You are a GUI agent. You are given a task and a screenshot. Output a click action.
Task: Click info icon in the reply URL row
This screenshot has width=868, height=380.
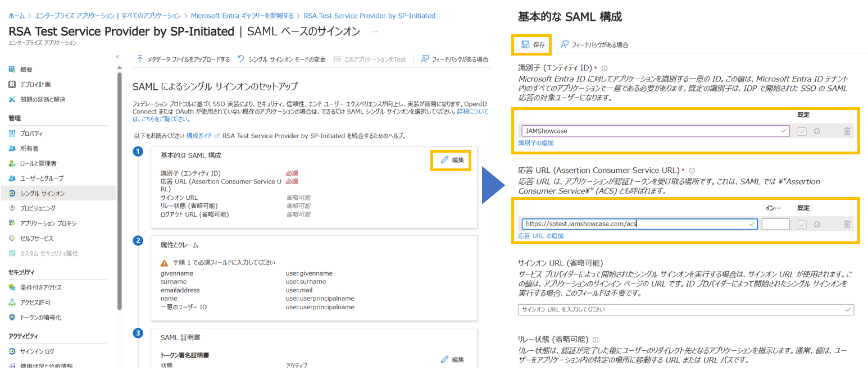coord(817,224)
